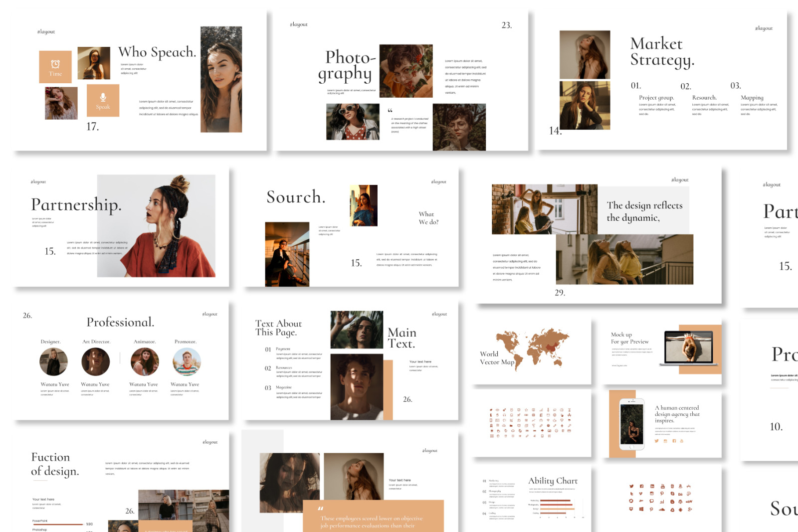Click the SoundCloud icon in the social grid

(662, 510)
